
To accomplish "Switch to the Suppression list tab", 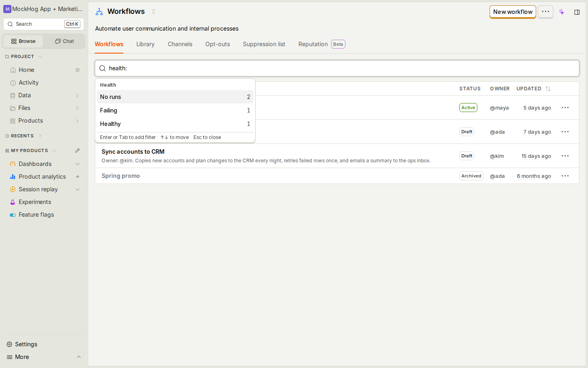I will pos(264,44).
